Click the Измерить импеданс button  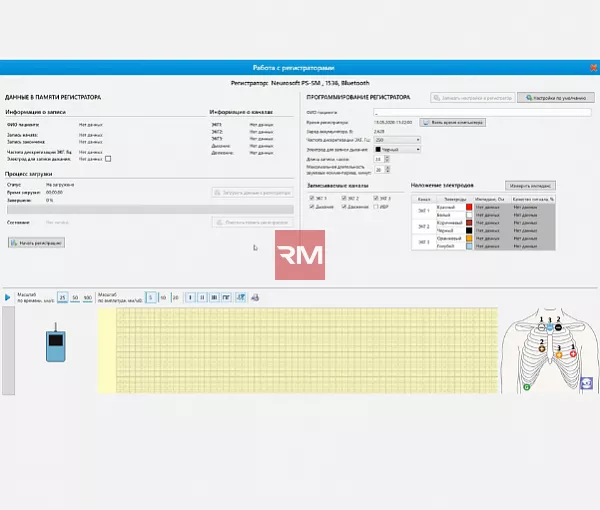[x=530, y=186]
